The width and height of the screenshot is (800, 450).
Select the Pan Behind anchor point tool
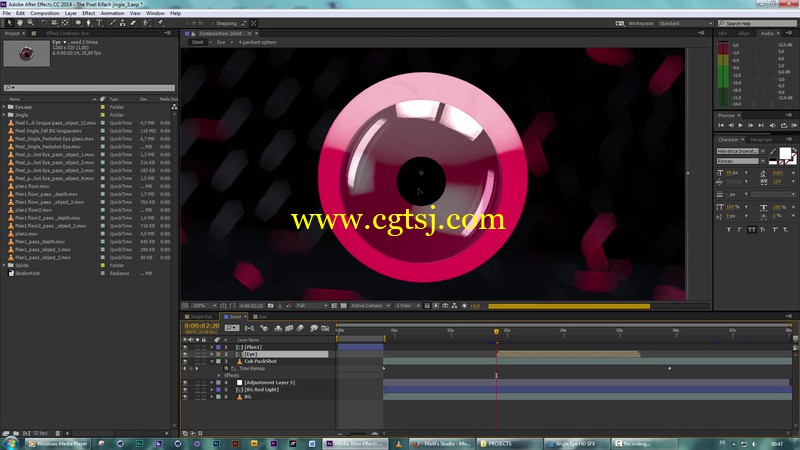click(x=65, y=23)
